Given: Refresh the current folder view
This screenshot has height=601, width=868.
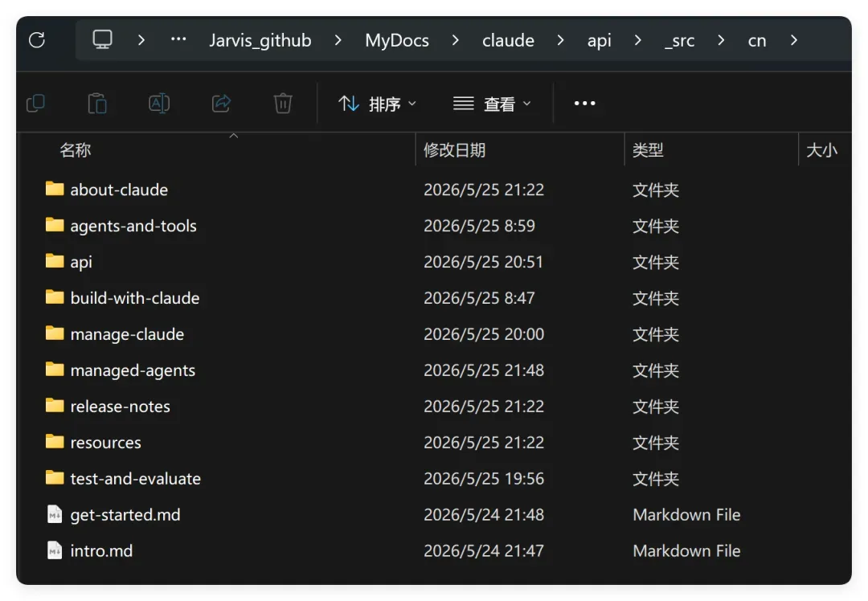Looking at the screenshot, I should pyautogui.click(x=37, y=40).
